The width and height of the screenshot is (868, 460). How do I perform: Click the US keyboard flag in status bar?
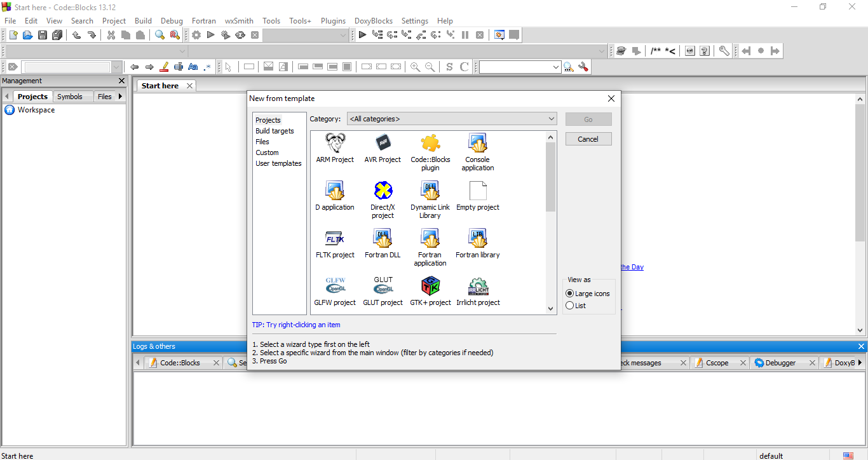848,456
